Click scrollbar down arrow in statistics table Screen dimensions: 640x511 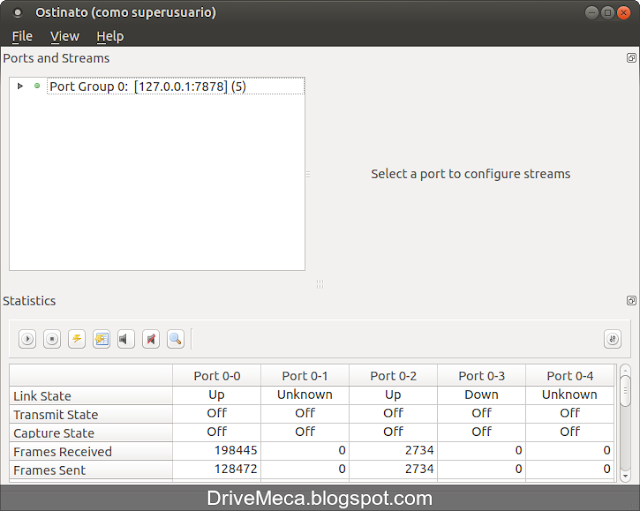tap(625, 476)
